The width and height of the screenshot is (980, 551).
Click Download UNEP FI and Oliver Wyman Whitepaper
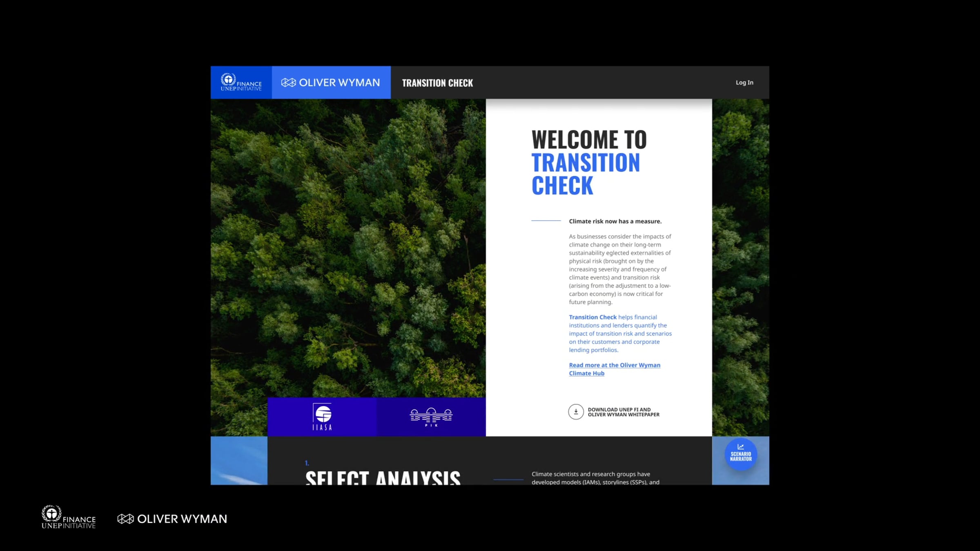click(x=623, y=412)
